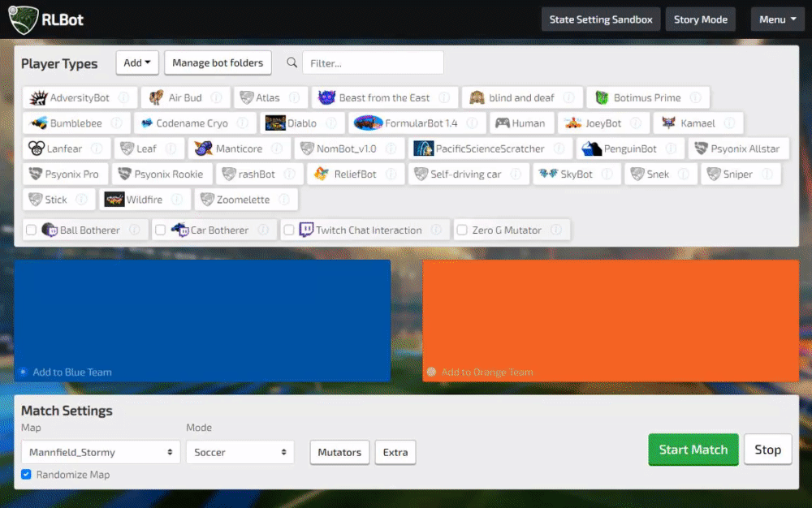The image size is (812, 508).
Task: Click the Filter input field
Action: (x=373, y=62)
